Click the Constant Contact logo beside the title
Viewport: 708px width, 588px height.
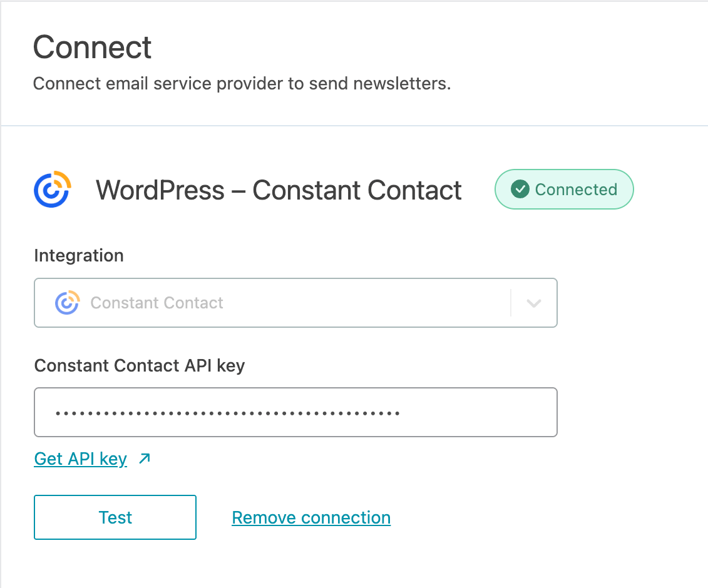pyautogui.click(x=53, y=189)
